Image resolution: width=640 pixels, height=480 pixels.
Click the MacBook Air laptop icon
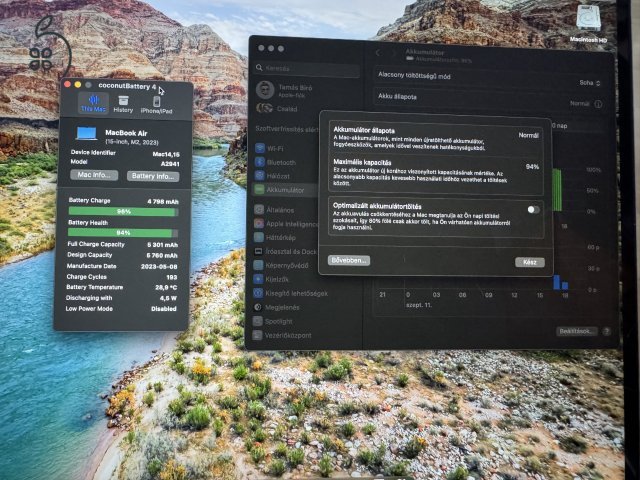tap(87, 134)
